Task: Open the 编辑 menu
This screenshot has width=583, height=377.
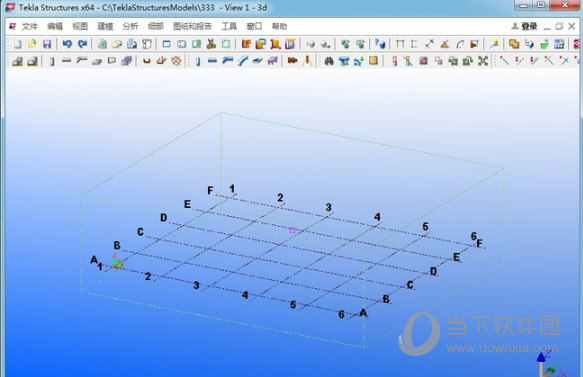Action: 55,26
